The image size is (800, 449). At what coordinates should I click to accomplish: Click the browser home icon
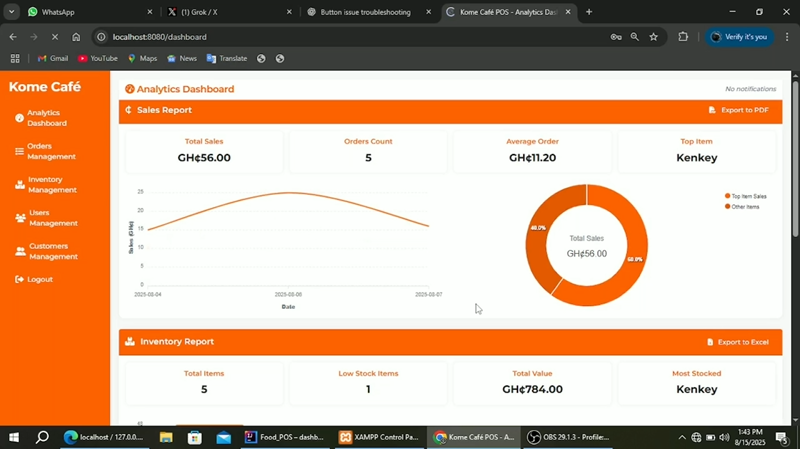coord(76,37)
